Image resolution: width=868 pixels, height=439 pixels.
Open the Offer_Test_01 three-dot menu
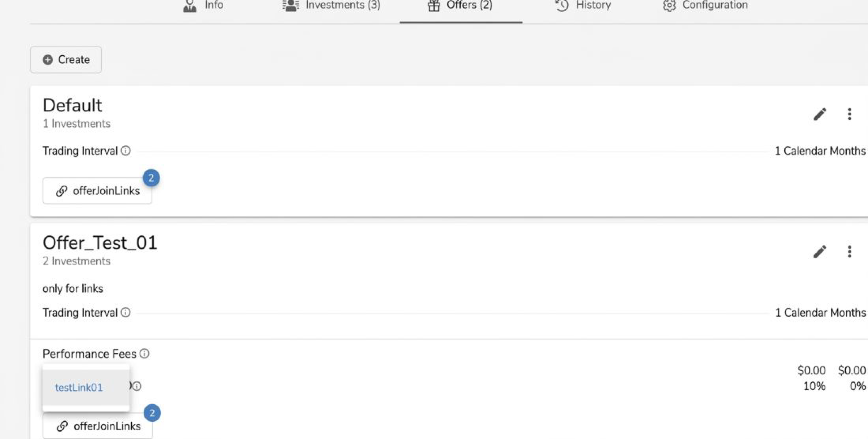click(849, 252)
